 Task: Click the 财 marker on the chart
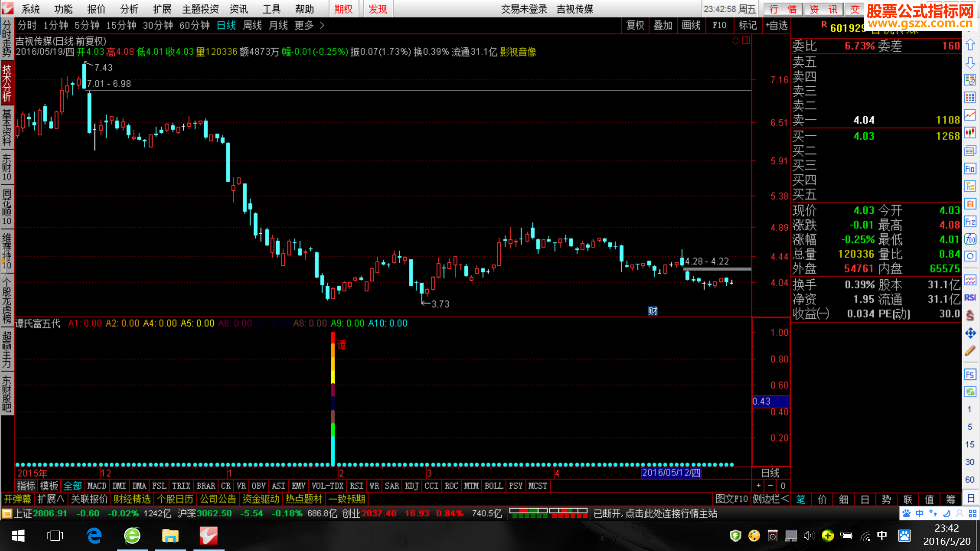pos(653,311)
